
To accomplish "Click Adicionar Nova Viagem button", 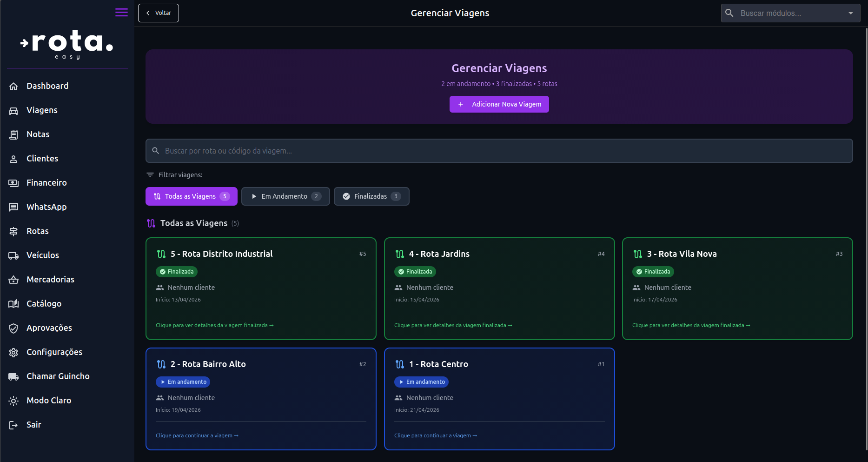I will (499, 104).
